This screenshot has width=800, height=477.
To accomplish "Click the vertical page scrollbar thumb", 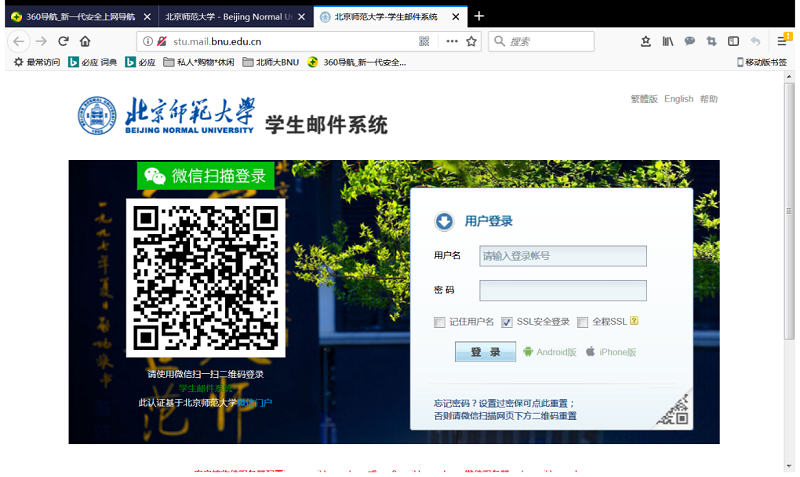I will (x=789, y=211).
